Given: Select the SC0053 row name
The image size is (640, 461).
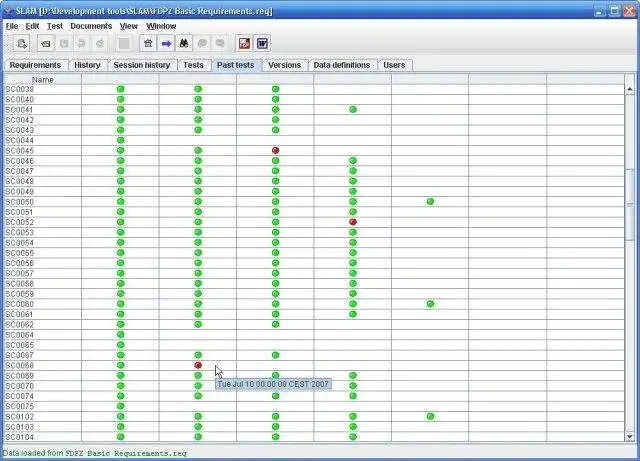Looking at the screenshot, I should (20, 232).
